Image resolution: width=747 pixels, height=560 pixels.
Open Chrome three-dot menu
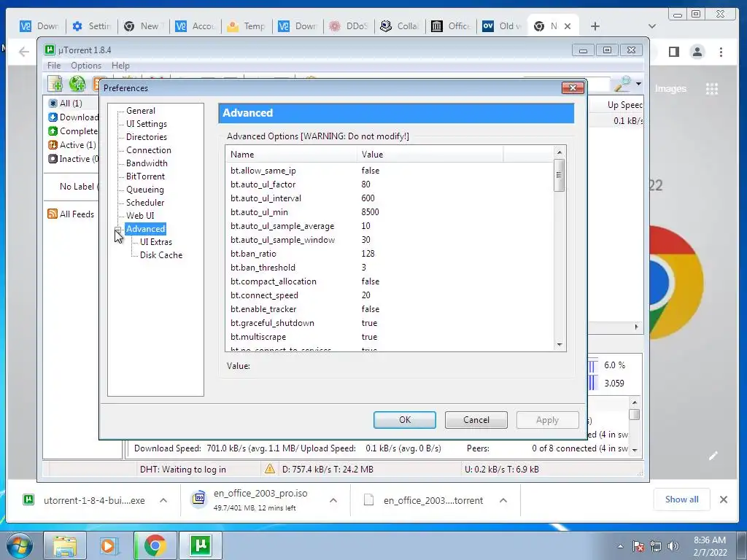721,52
